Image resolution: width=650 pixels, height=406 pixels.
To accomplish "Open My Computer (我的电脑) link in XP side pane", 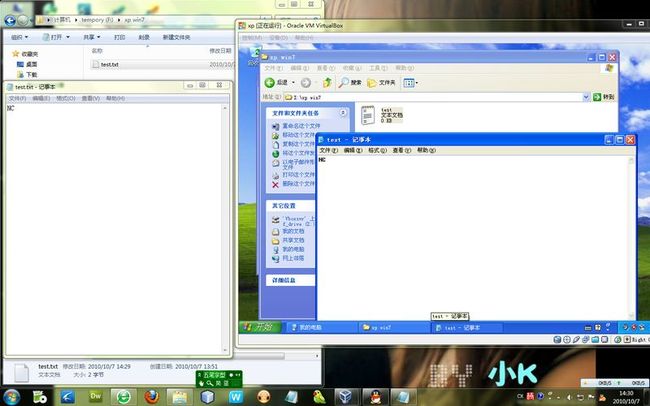I will point(288,249).
